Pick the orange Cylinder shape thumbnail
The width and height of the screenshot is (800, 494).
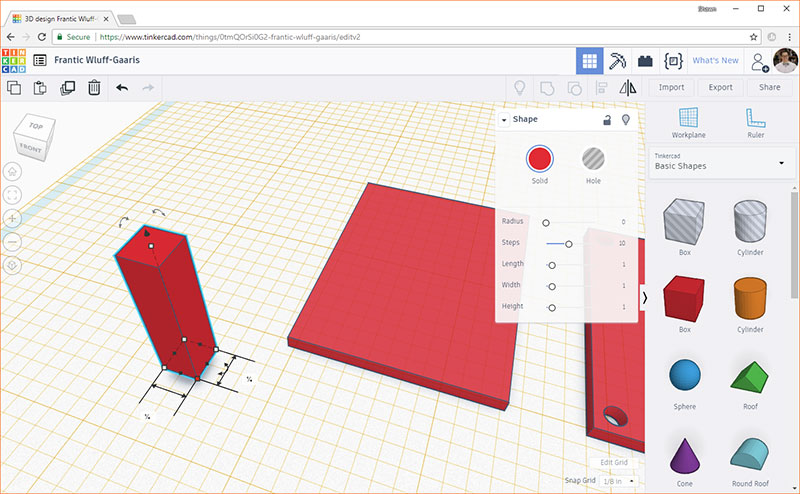coord(749,297)
